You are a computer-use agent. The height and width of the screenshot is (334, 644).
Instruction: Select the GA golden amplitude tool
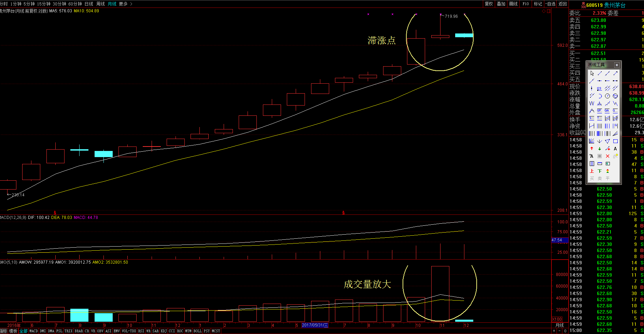pos(607,111)
